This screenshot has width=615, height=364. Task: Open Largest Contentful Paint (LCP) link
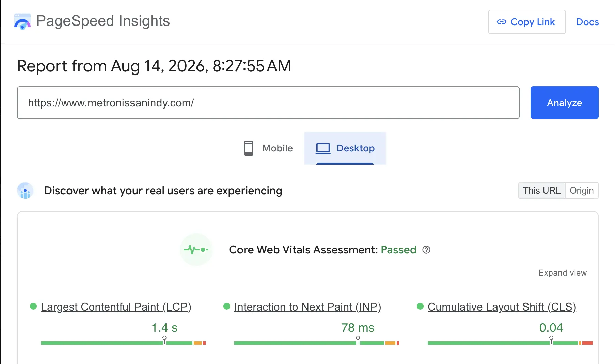point(116,307)
